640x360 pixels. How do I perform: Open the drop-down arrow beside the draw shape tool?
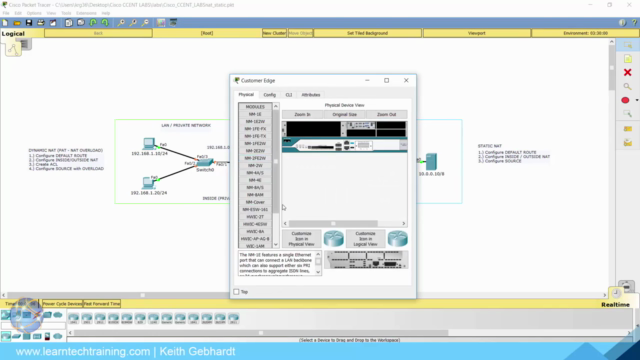click(636, 100)
